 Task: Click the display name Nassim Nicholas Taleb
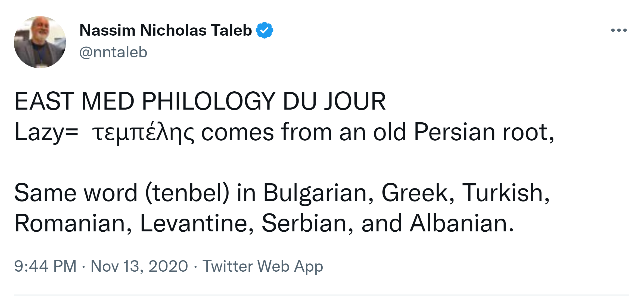166,30
